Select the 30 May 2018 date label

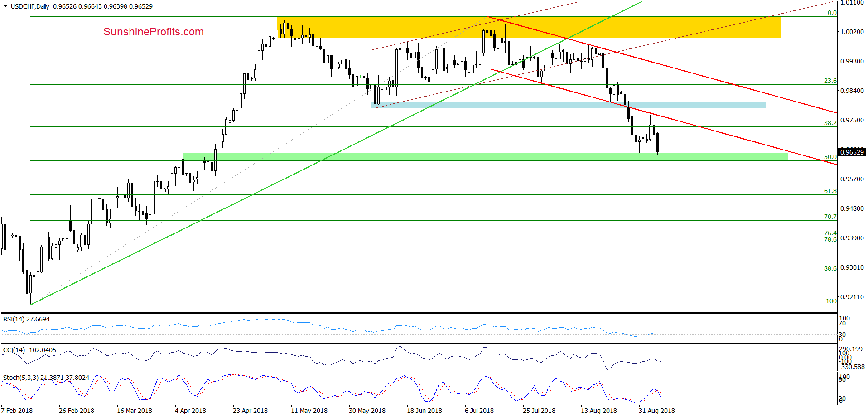click(367, 411)
